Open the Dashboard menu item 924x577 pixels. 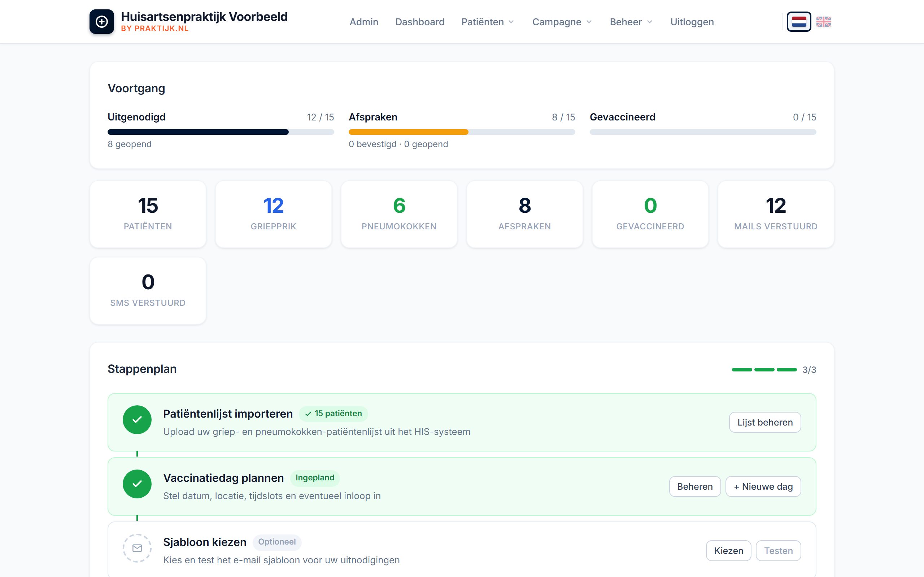(x=420, y=22)
